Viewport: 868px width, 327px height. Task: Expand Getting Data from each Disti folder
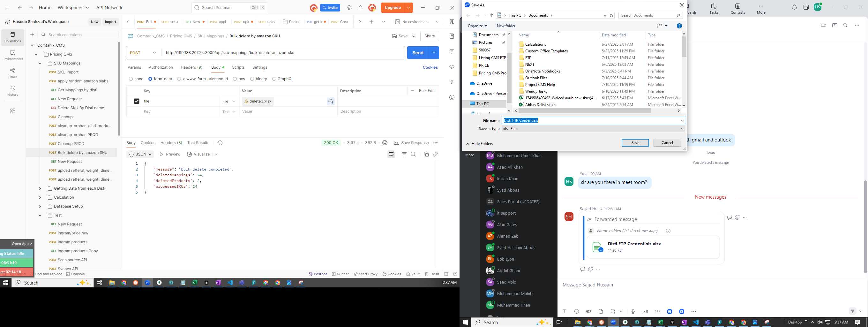coord(40,188)
